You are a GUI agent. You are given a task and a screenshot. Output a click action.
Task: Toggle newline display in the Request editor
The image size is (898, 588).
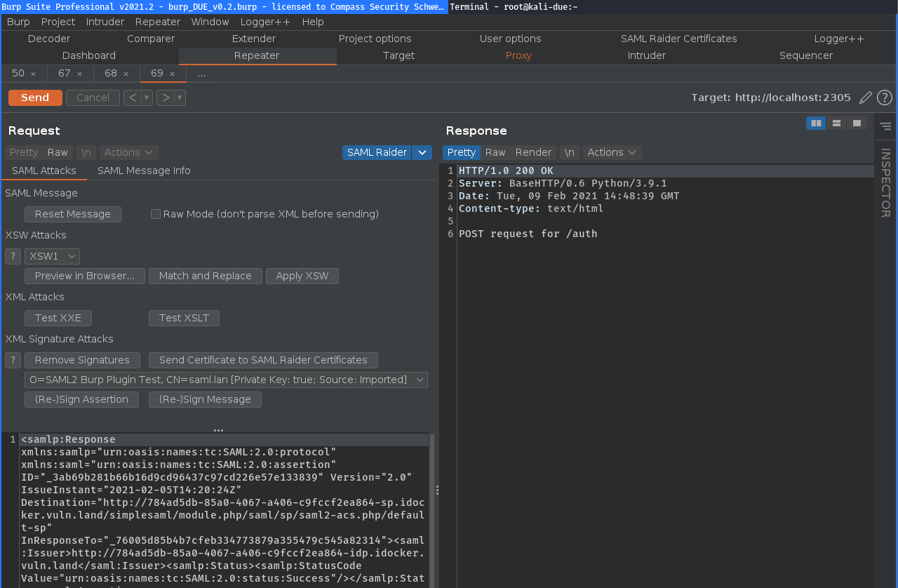tap(86, 152)
